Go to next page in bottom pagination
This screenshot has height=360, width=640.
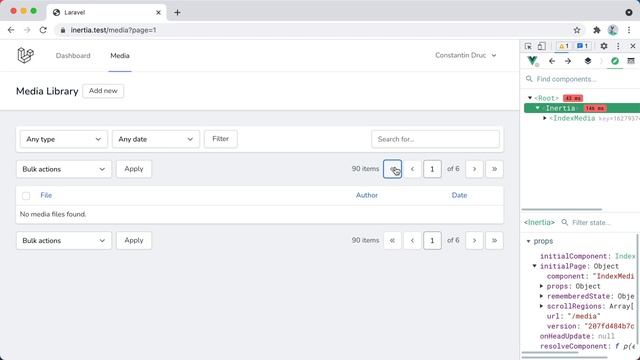click(474, 240)
